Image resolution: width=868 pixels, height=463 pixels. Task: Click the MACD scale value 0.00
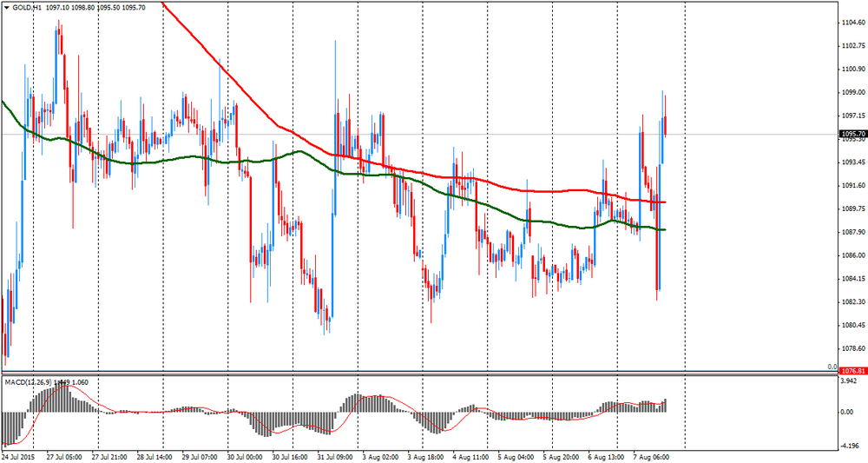[x=847, y=412]
